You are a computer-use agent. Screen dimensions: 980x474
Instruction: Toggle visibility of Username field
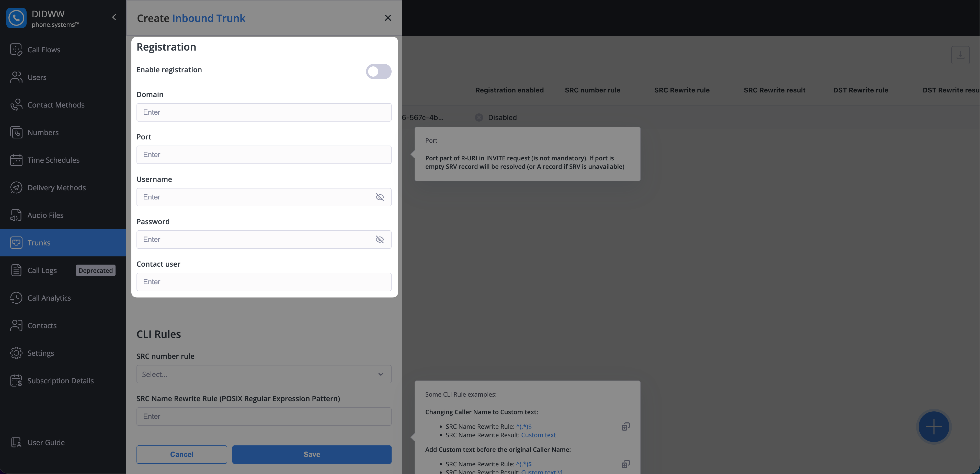[x=380, y=197]
